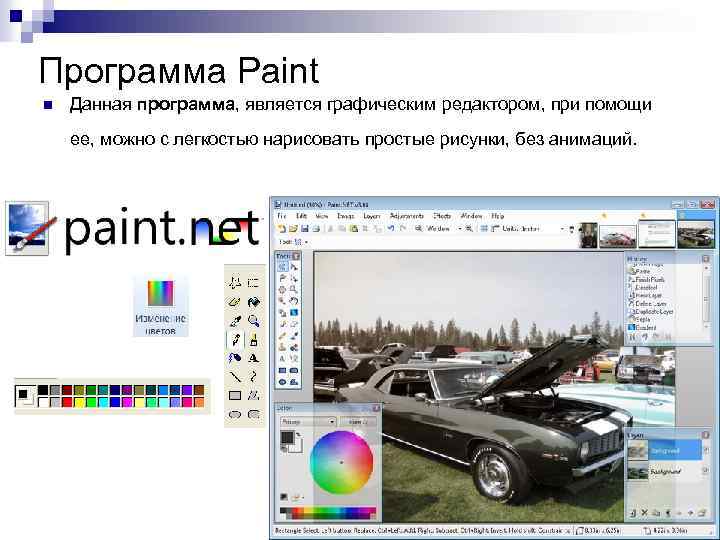Select the rectangular Select tool in classic Paint toolbox
Viewport: 720px width, 540px height.
[253, 283]
